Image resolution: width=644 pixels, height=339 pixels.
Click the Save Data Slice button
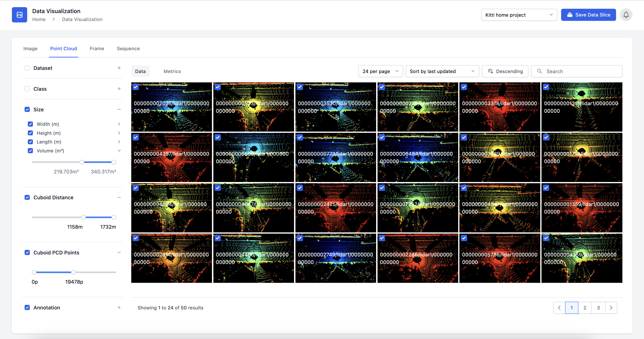point(588,15)
